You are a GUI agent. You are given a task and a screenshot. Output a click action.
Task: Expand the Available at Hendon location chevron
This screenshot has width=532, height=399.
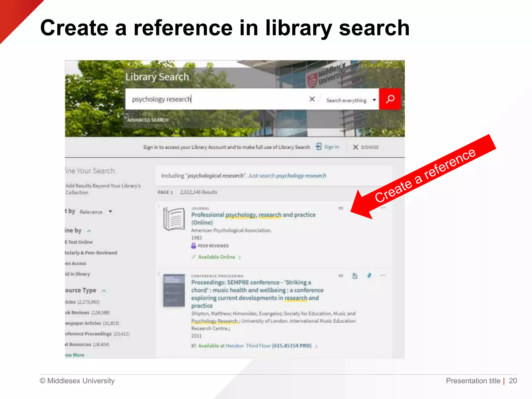[x=316, y=346]
